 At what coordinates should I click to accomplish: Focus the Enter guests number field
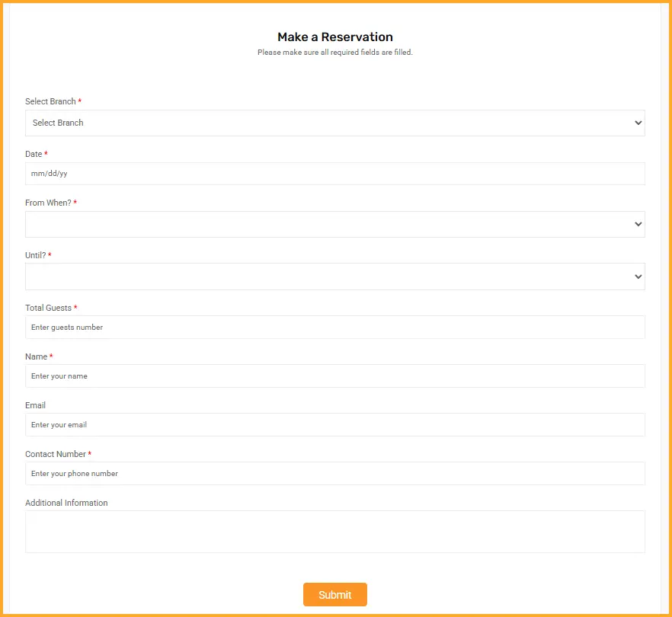334,328
